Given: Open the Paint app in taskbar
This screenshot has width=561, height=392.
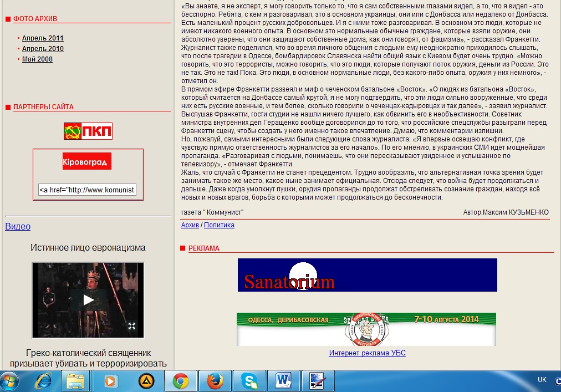Looking at the screenshot, I should click(318, 381).
